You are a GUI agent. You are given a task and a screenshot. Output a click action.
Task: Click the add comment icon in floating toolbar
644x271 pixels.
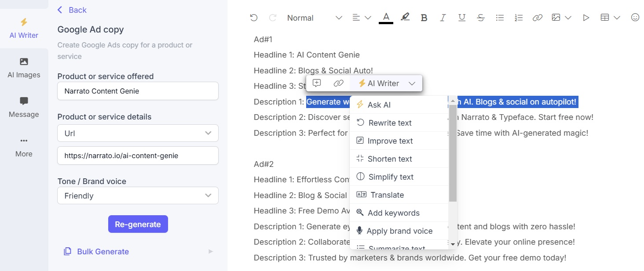coord(316,83)
